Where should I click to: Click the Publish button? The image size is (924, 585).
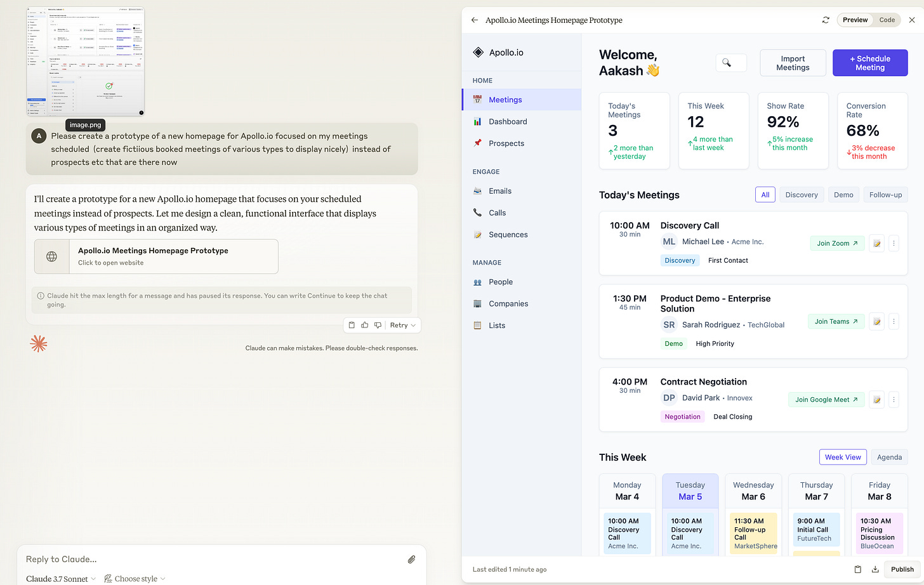[902, 569]
